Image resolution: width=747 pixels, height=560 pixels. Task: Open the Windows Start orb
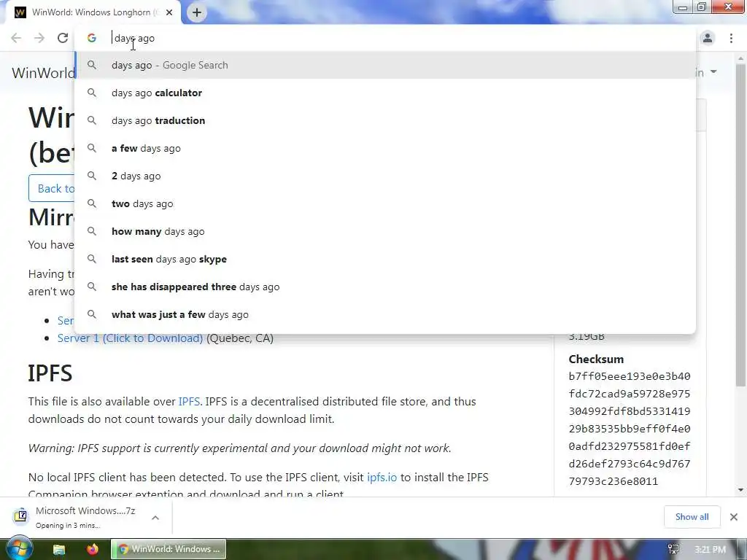(19, 548)
